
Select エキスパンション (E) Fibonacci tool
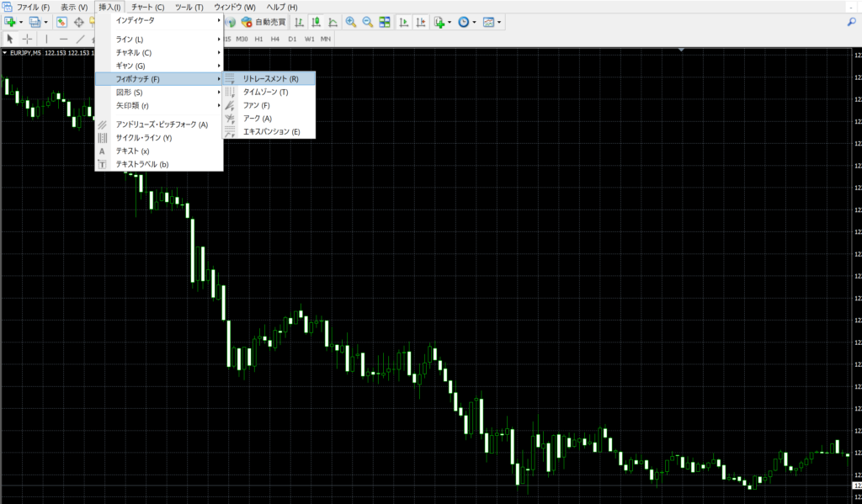(269, 131)
